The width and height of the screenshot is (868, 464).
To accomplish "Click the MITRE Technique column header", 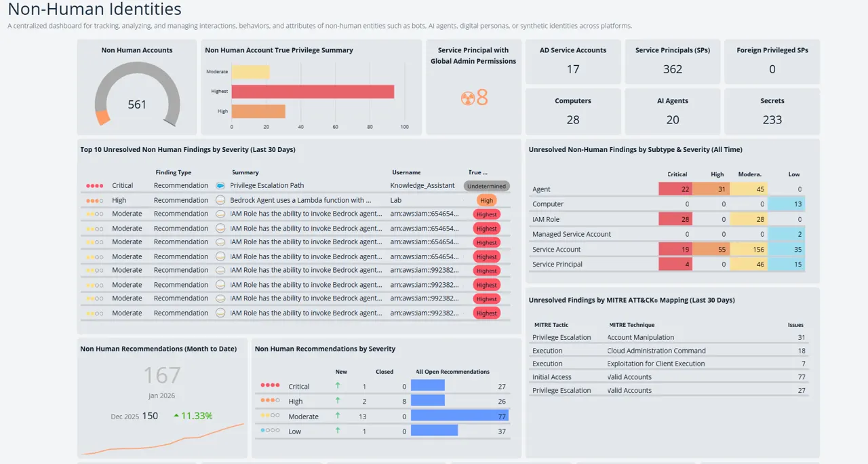I will pos(632,325).
